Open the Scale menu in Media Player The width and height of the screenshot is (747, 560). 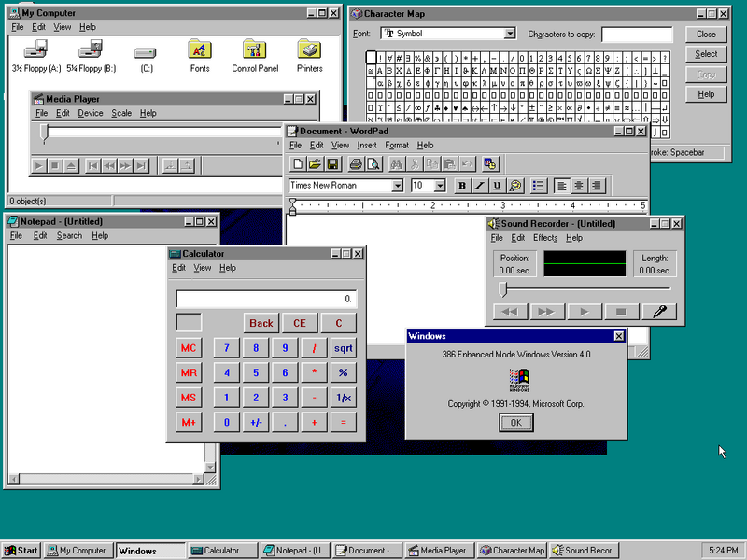[x=121, y=113]
